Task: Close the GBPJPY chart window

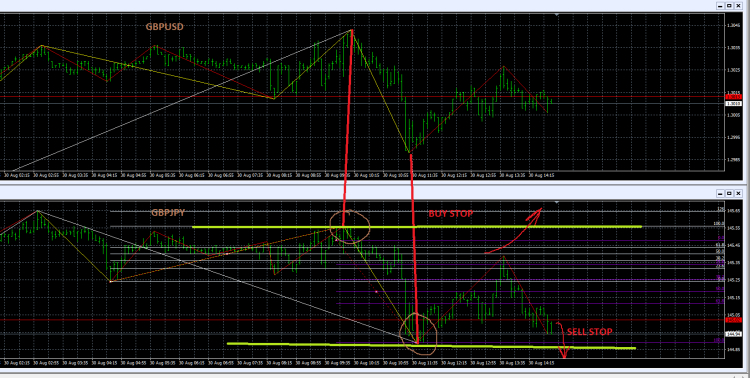Action: [738, 193]
